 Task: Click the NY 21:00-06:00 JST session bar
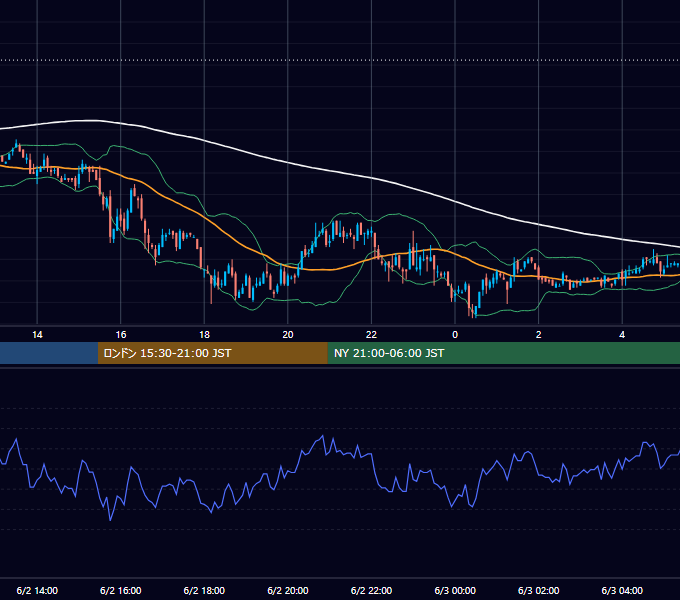point(503,353)
